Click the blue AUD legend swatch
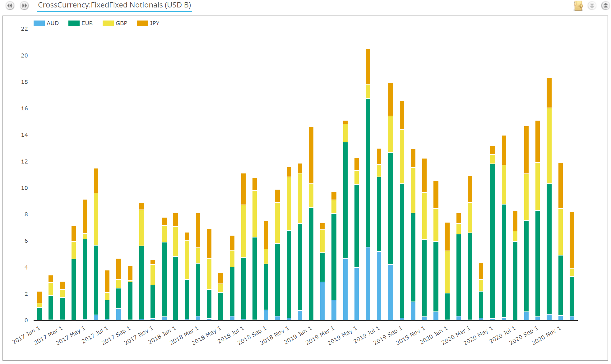The image size is (611, 364). pyautogui.click(x=39, y=23)
